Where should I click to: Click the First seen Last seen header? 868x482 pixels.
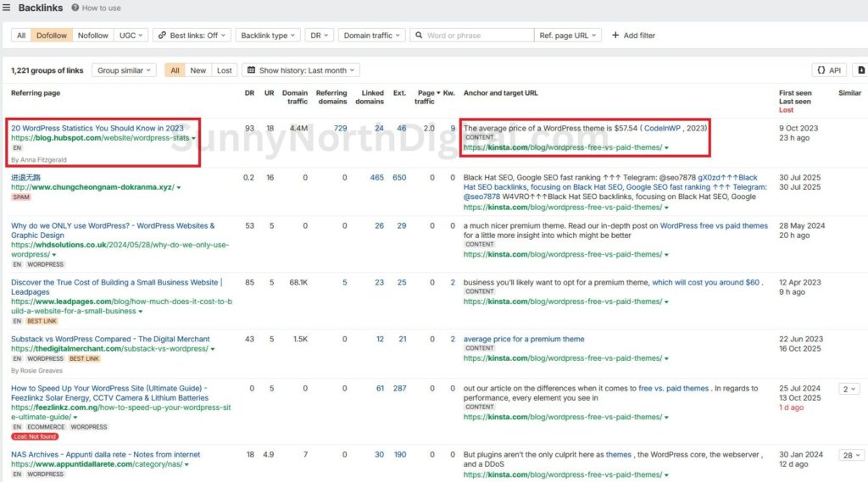(795, 97)
